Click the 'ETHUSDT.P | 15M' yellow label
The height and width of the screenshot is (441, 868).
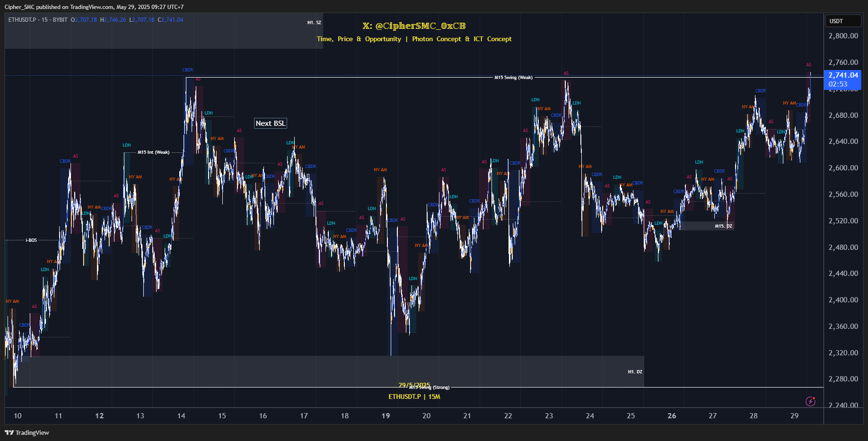414,397
